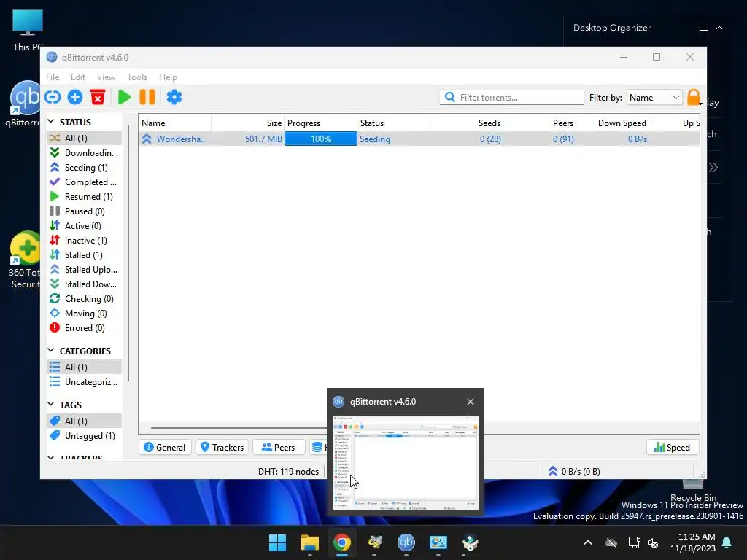
Task: Select All (1) under STATUS
Action: pyautogui.click(x=85, y=138)
